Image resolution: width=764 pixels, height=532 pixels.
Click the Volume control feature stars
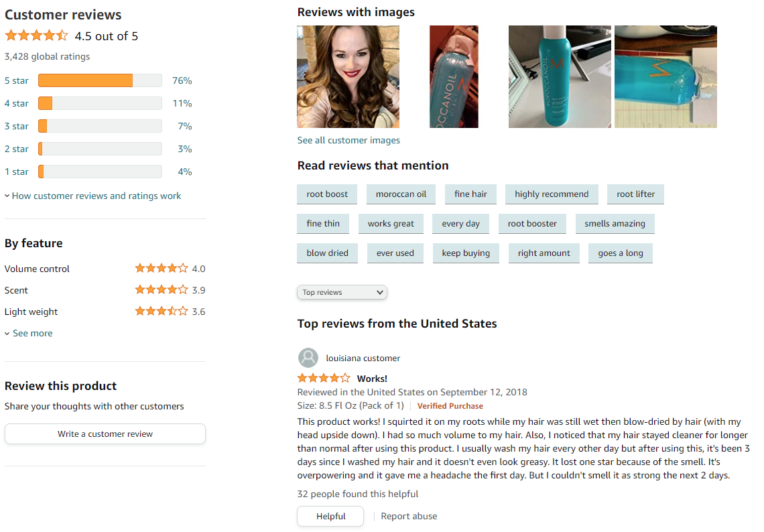162,269
